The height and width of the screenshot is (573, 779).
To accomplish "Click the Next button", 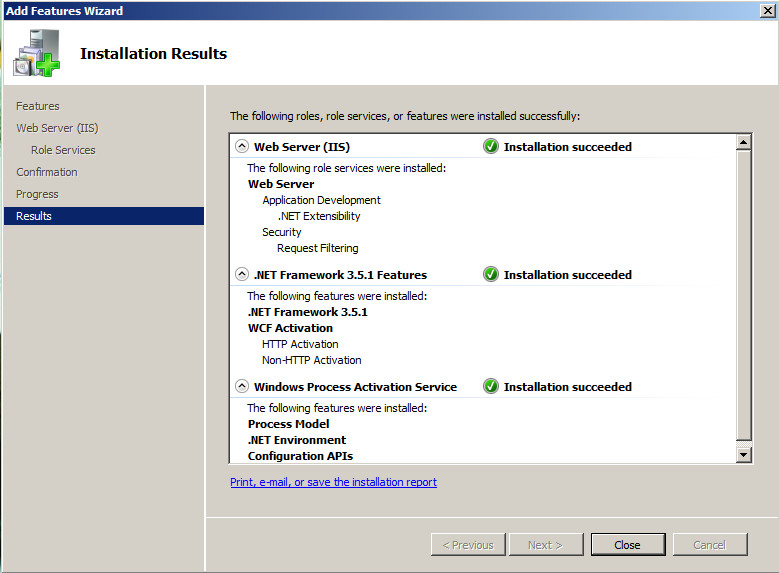I will point(545,545).
